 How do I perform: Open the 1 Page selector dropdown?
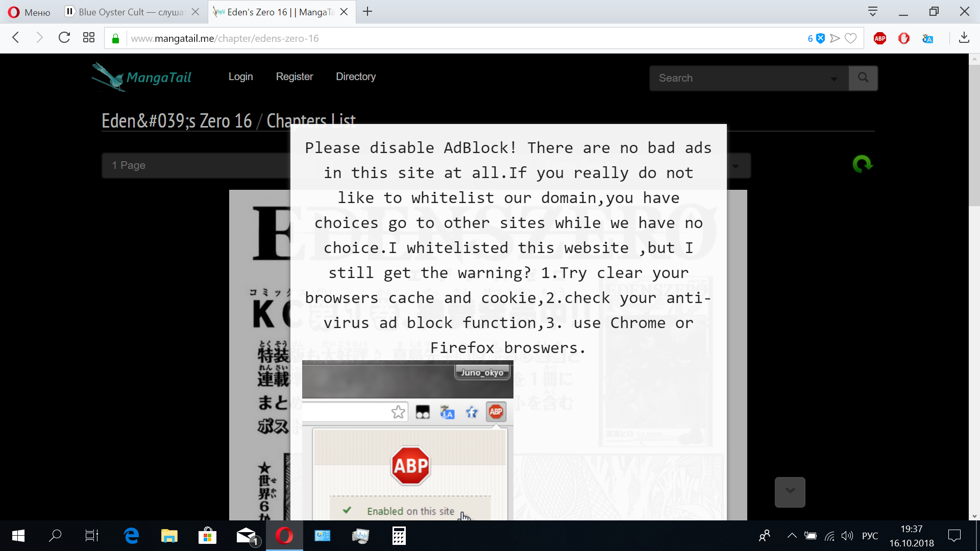197,165
